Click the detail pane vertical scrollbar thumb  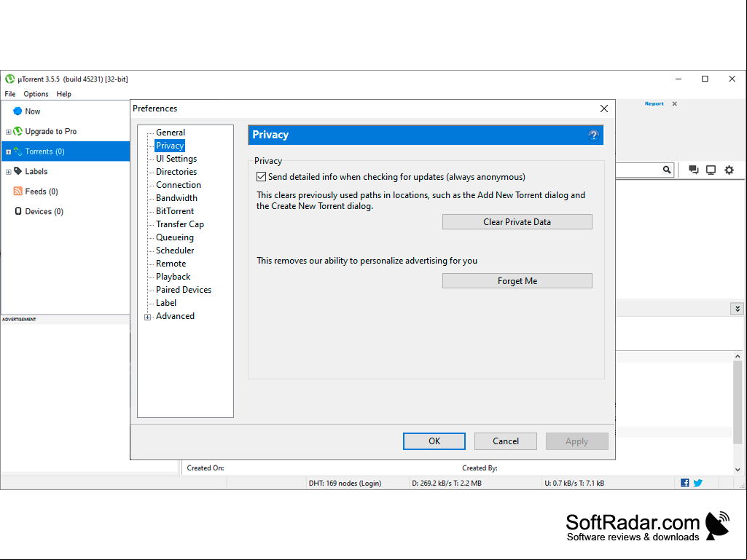point(738,403)
